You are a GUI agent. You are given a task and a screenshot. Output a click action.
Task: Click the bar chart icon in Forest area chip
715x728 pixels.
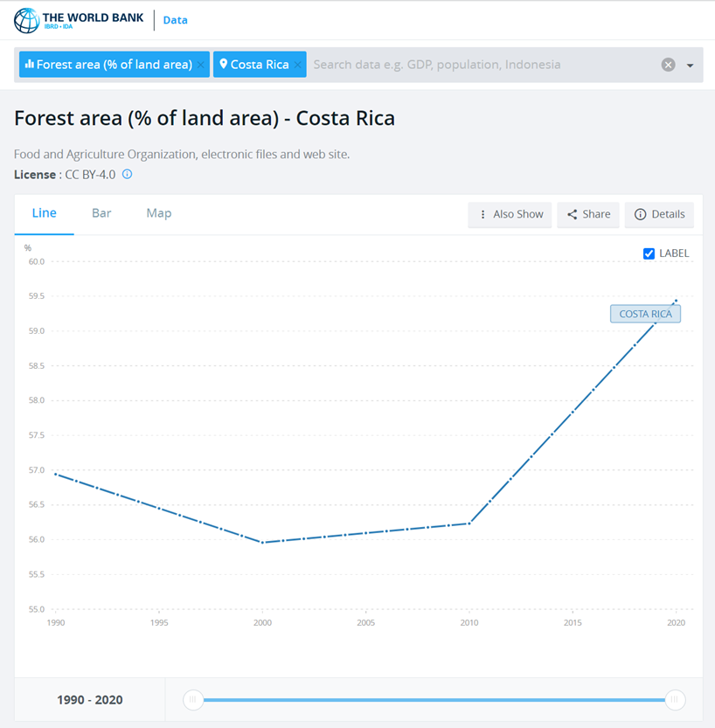click(29, 64)
